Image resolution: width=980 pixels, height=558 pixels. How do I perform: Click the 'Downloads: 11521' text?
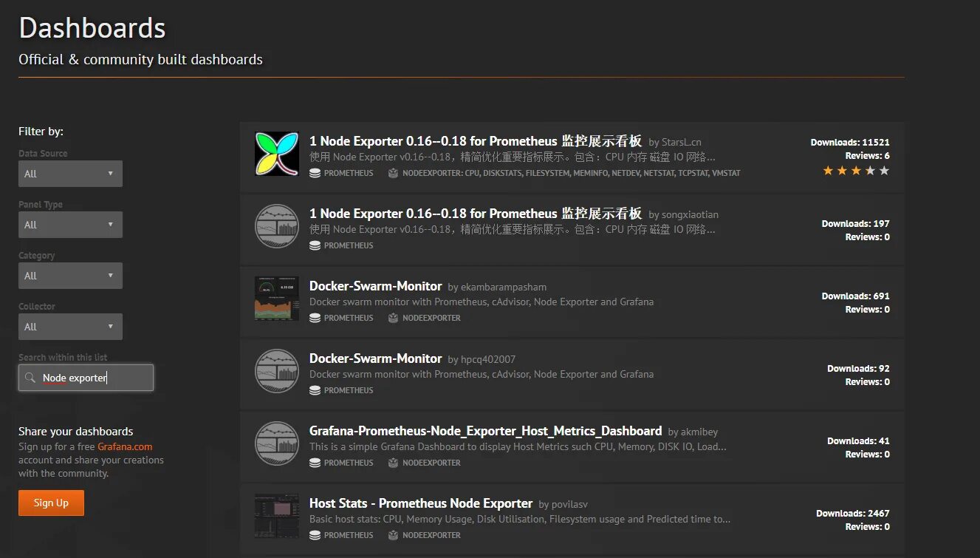[x=850, y=143]
